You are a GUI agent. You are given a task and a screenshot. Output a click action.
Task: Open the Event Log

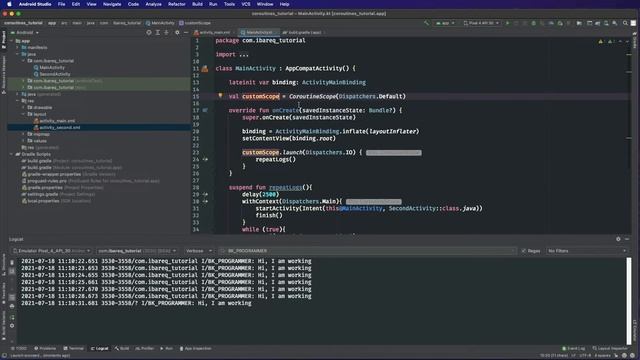coord(573,349)
